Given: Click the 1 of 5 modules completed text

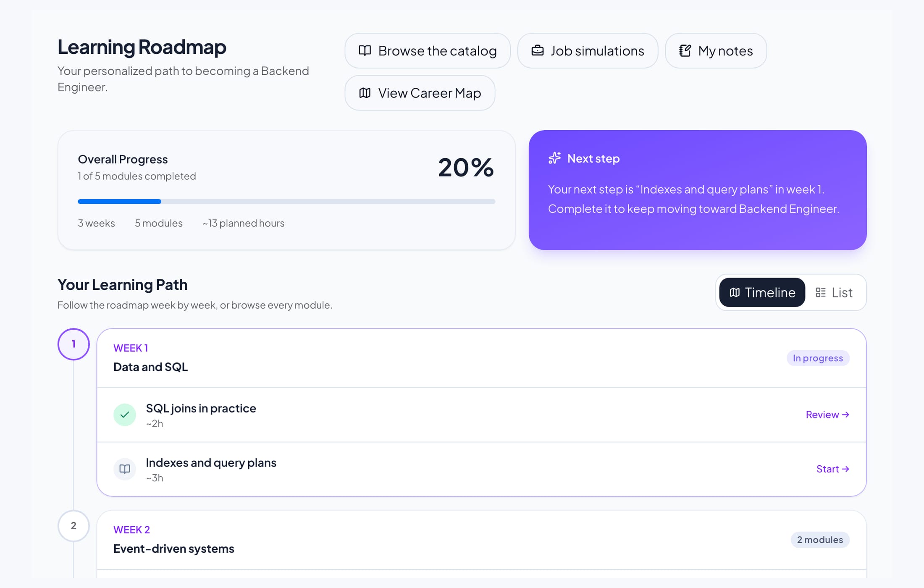Looking at the screenshot, I should point(136,176).
